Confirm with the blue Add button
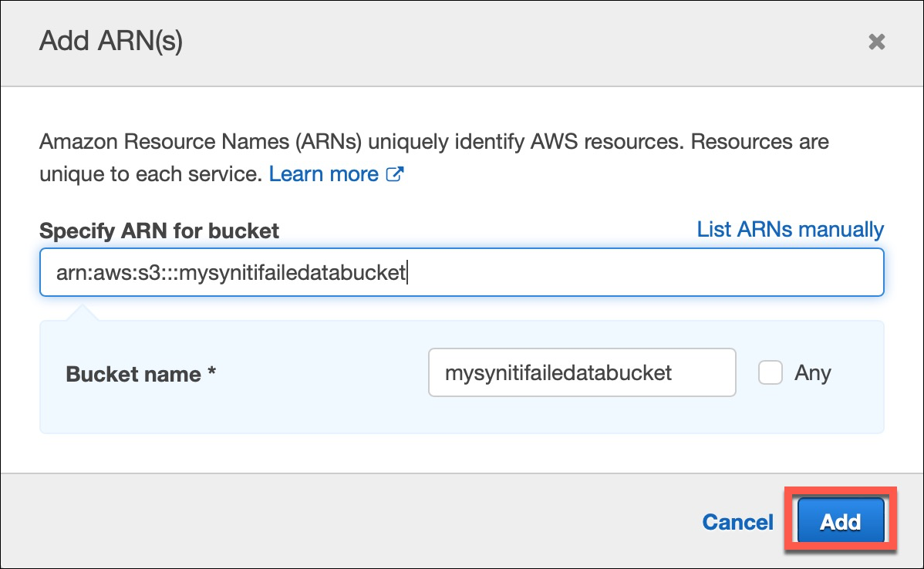This screenshot has width=924, height=569. point(841,520)
